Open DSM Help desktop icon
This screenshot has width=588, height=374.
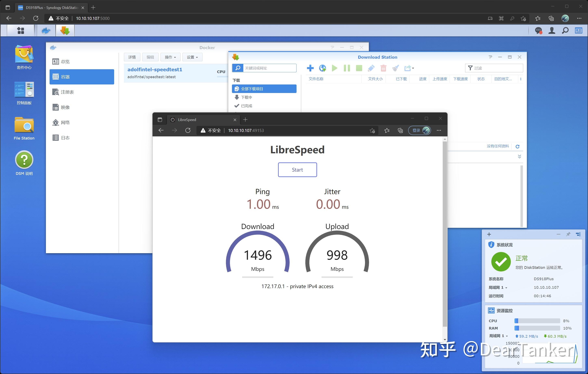(24, 163)
